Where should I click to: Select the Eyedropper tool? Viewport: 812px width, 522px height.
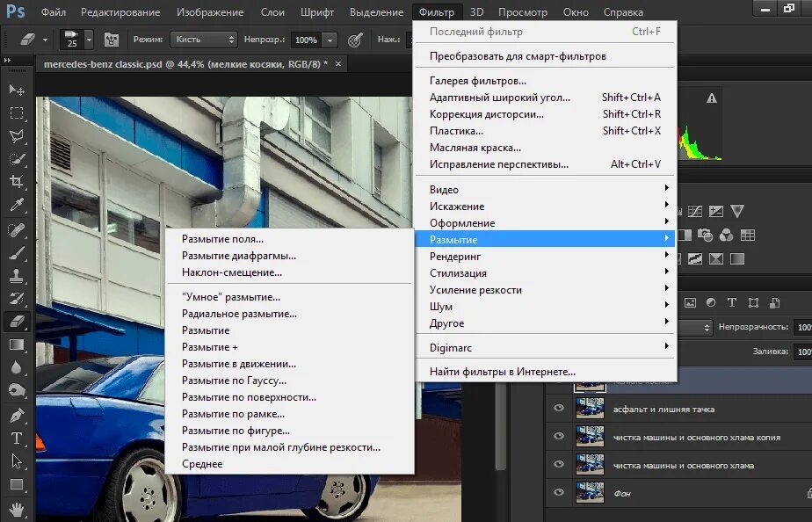click(x=17, y=205)
